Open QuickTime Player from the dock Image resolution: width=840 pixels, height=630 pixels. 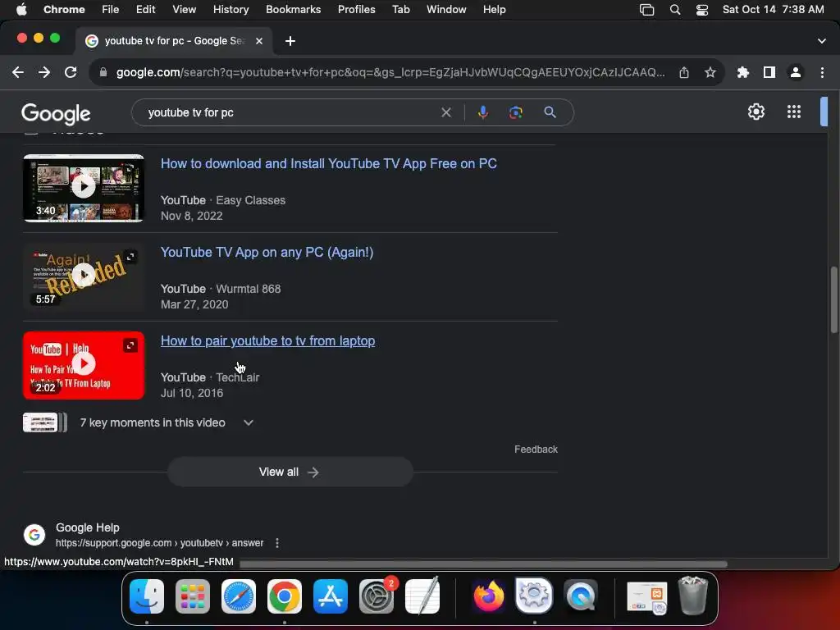coord(581,596)
